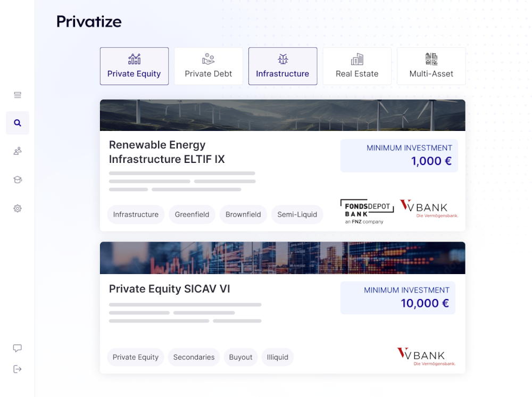Switch to the Real Estate tab
This screenshot has height=397, width=532.
(x=357, y=66)
